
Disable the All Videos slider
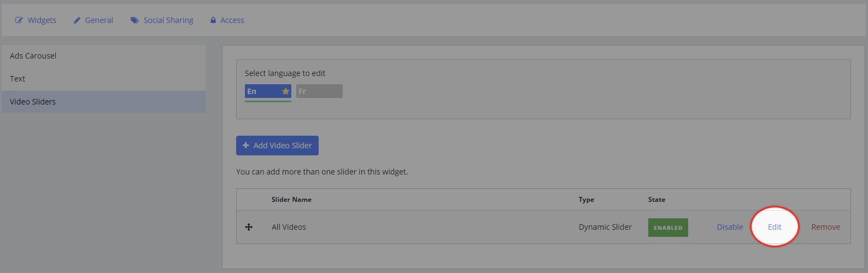[x=730, y=227]
